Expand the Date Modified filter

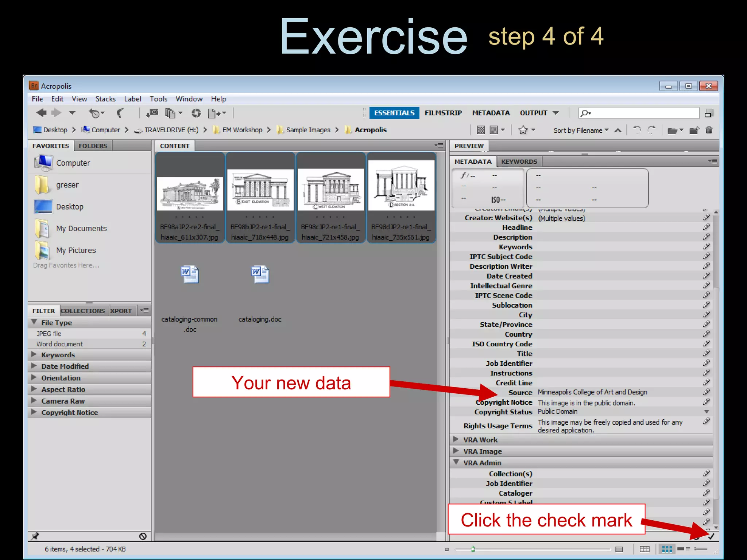click(34, 366)
